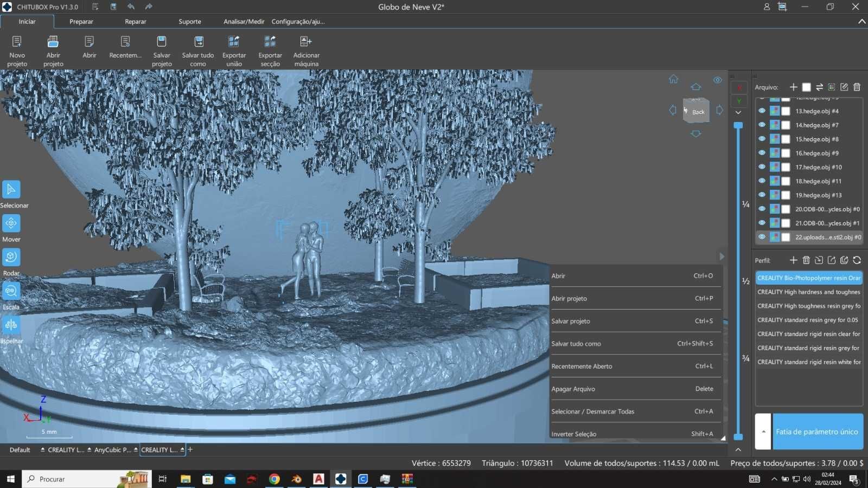Check the box for 21.ODB-00 ycles.obj #1
Viewport: 868px width, 488px height.
pyautogui.click(x=786, y=223)
